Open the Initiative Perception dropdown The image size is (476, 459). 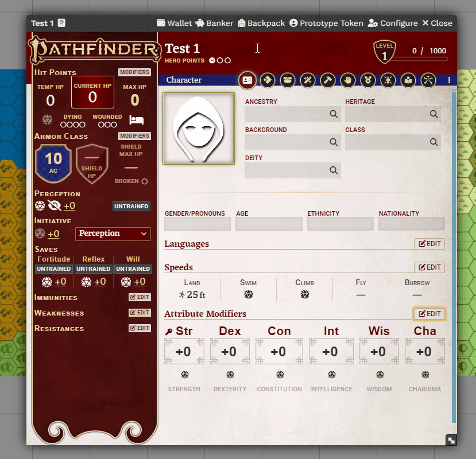click(x=113, y=234)
